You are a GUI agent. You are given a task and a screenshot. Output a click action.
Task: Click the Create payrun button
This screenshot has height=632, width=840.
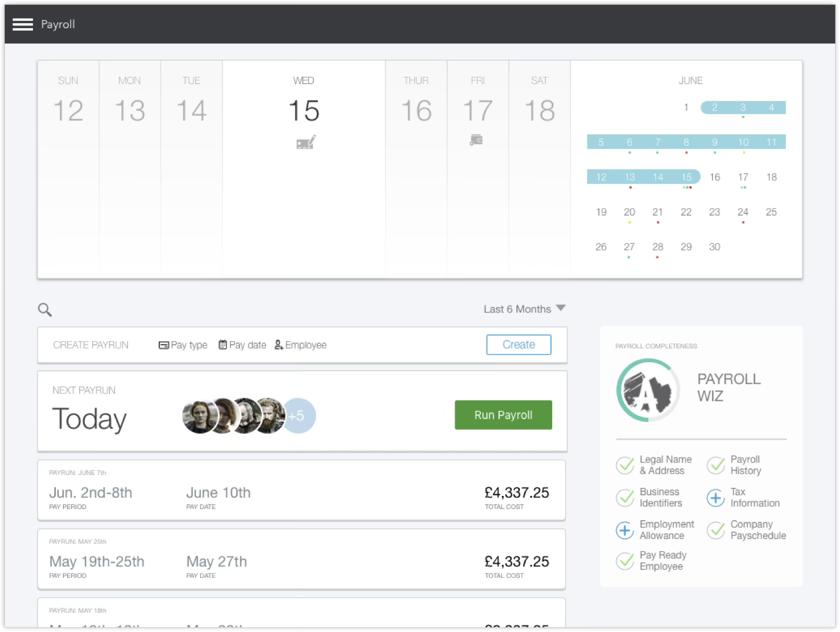(x=518, y=345)
